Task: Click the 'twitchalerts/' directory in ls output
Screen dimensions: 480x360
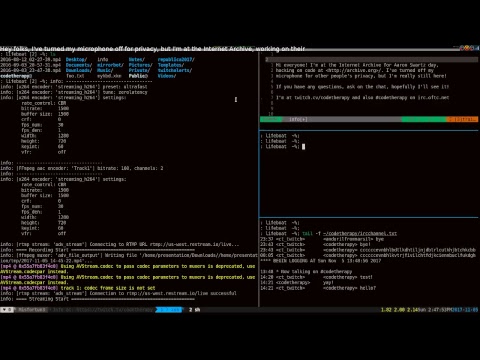Action: coord(175,70)
